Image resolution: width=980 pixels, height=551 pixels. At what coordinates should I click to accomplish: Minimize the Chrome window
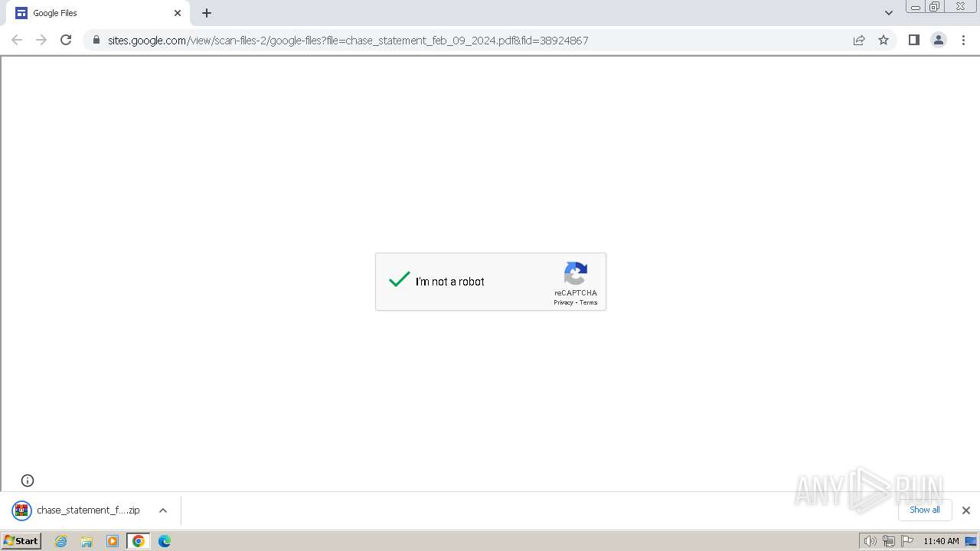[x=915, y=7]
